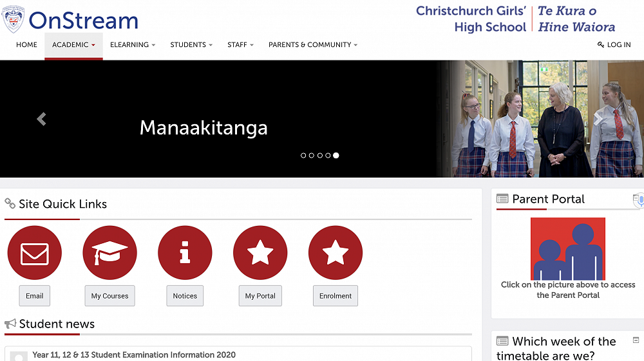
Task: Advance to next carousel slide arrow
Action: point(598,119)
